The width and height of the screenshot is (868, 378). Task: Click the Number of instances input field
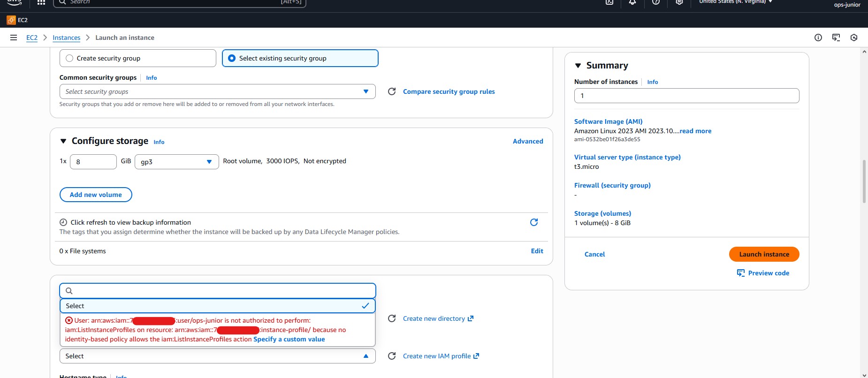coord(686,96)
